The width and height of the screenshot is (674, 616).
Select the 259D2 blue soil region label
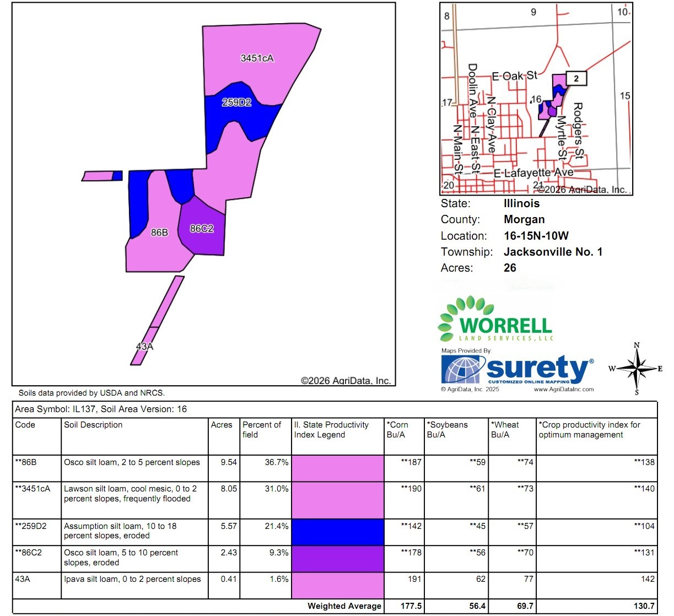coord(236,102)
